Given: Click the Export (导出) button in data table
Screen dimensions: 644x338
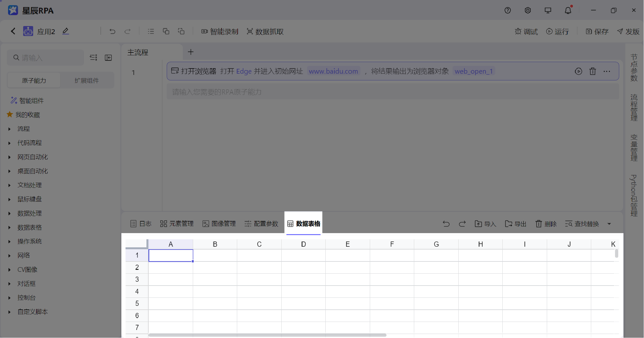Looking at the screenshot, I should 516,224.
